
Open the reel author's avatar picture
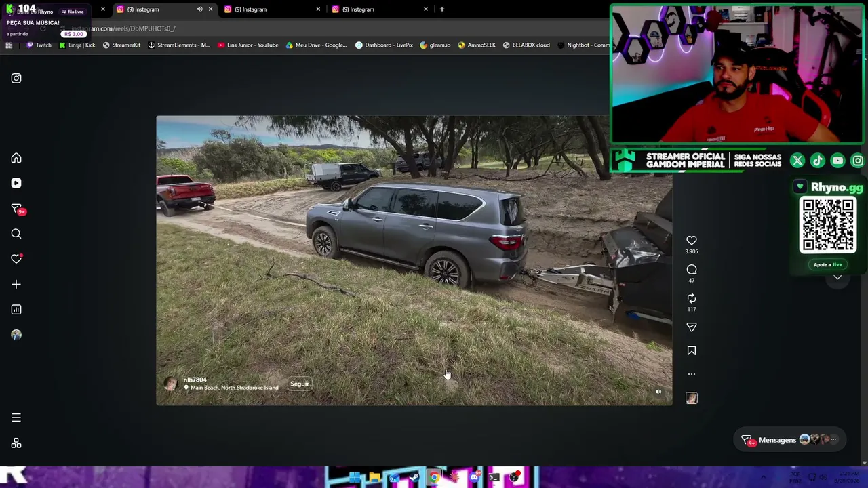pos(170,384)
